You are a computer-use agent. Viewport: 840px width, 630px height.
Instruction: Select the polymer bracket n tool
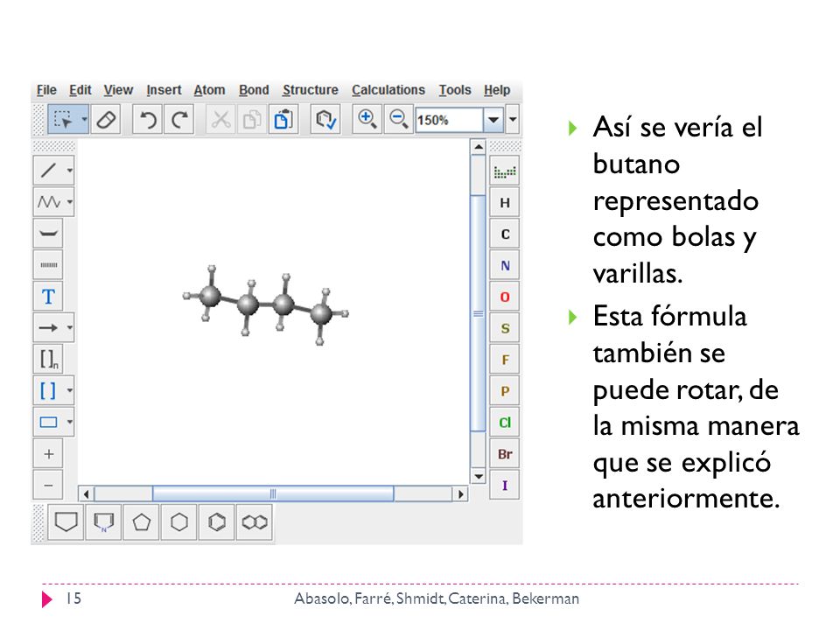tap(48, 359)
